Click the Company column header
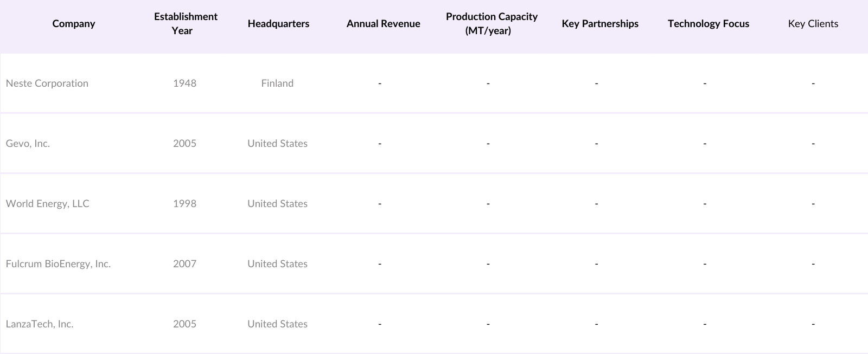 pos(74,24)
